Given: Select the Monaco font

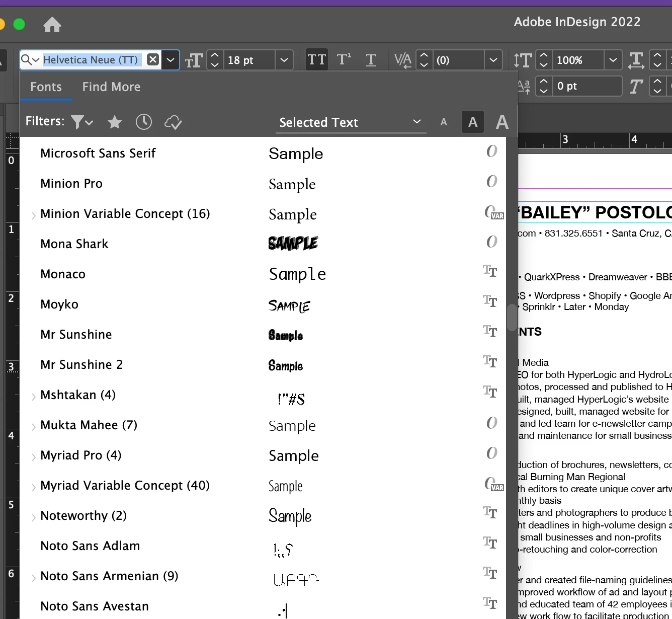Looking at the screenshot, I should [63, 274].
